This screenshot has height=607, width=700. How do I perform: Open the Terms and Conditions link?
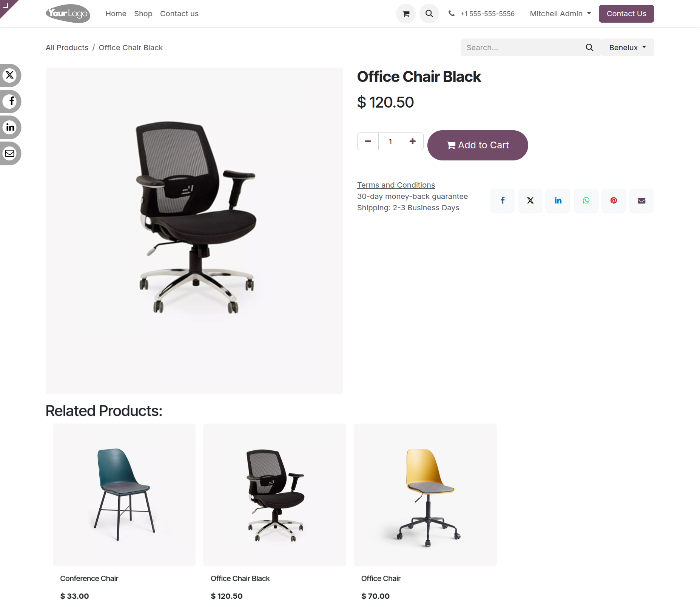[396, 185]
